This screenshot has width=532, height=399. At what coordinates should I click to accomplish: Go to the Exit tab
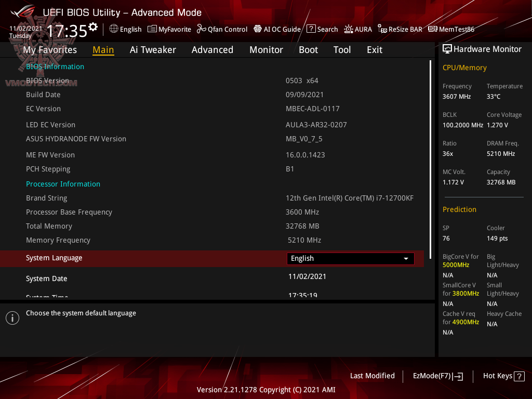tap(375, 50)
